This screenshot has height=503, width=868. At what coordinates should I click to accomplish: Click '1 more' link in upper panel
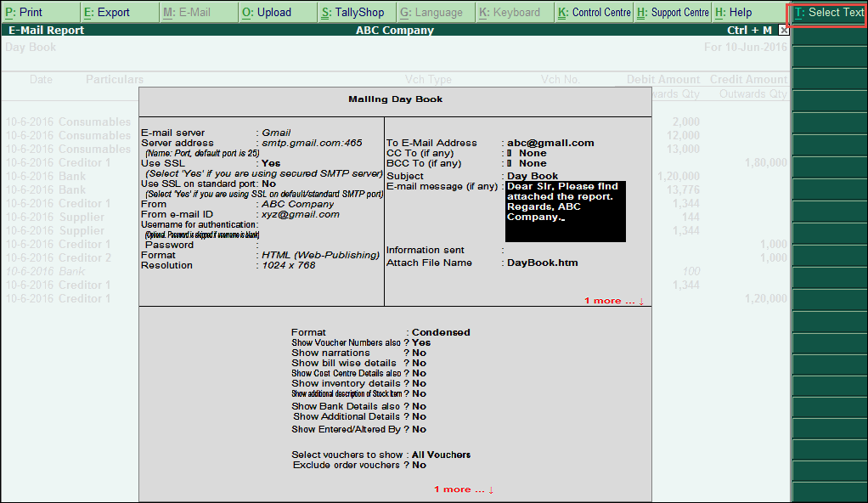tap(614, 301)
